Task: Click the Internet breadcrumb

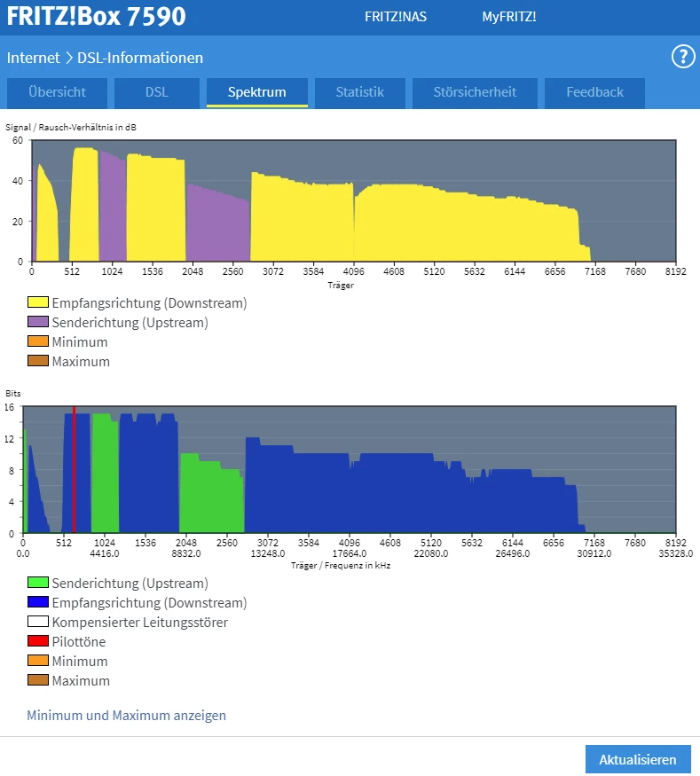Action: pyautogui.click(x=33, y=58)
